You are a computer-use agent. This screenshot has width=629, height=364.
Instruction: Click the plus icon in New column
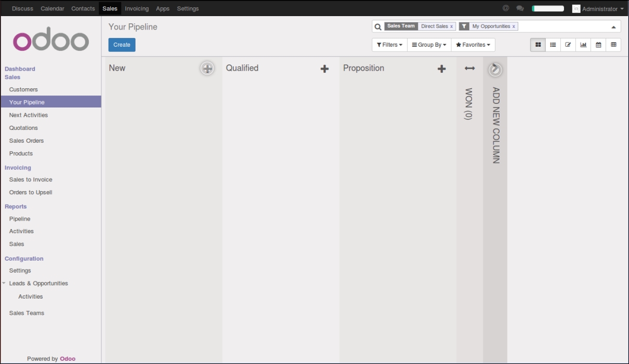pos(207,69)
